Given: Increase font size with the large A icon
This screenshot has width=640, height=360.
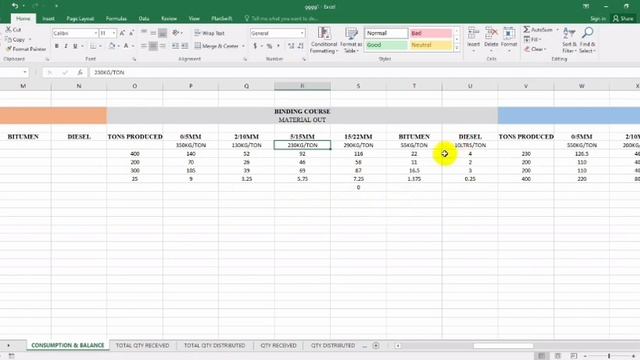Looking at the screenshot, I should point(122,33).
